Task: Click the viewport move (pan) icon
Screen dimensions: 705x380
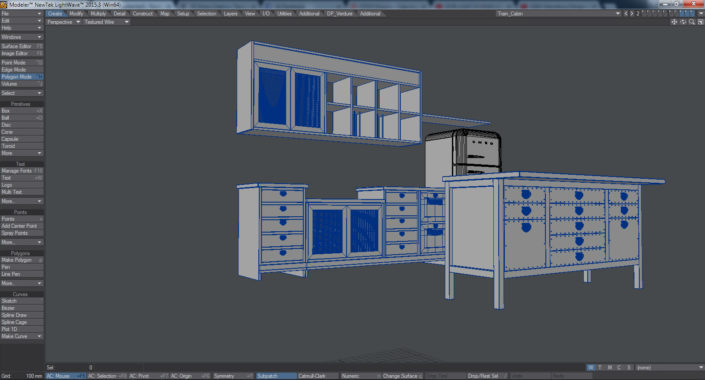Action: (x=674, y=22)
